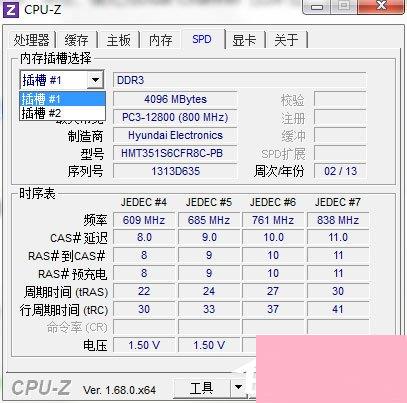This screenshot has width=407, height=403.
Task: Click the HMT351S6CFR8C-PB part number field
Action: [175, 153]
